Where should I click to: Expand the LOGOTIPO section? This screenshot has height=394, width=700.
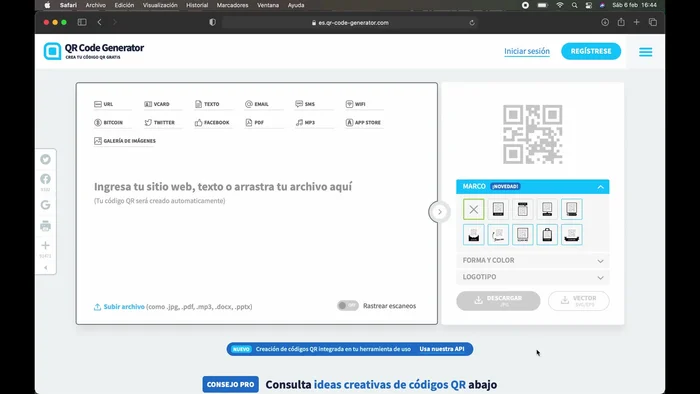click(x=533, y=277)
